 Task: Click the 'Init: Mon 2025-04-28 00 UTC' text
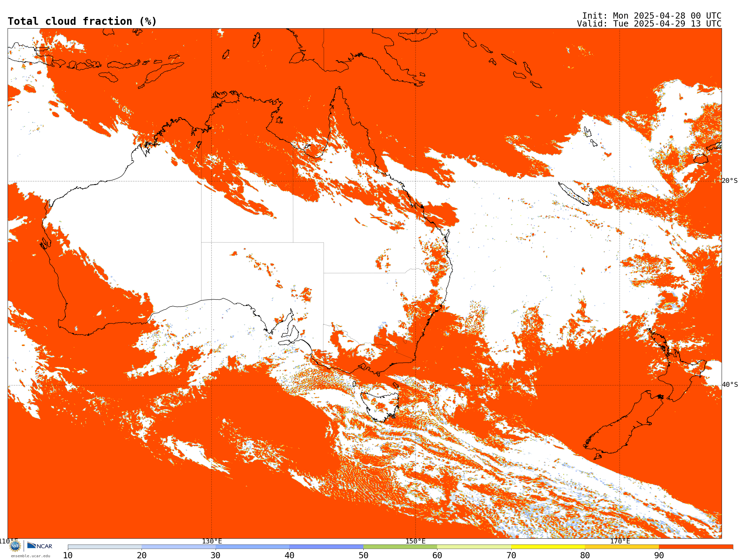tap(652, 16)
